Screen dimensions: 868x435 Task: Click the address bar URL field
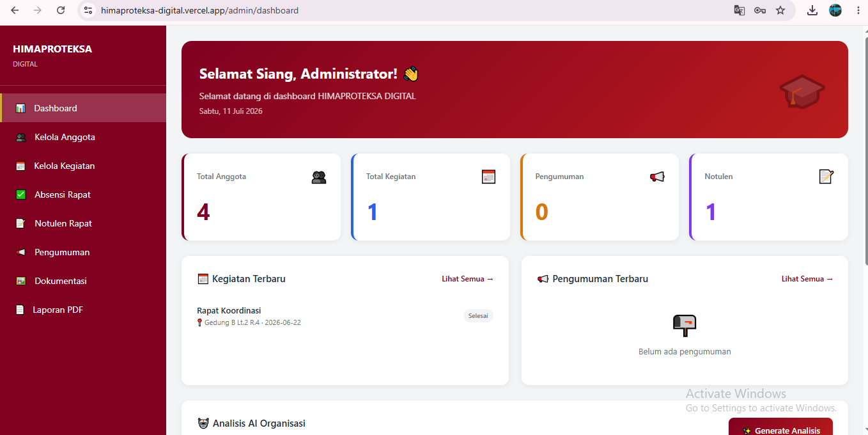click(x=409, y=10)
